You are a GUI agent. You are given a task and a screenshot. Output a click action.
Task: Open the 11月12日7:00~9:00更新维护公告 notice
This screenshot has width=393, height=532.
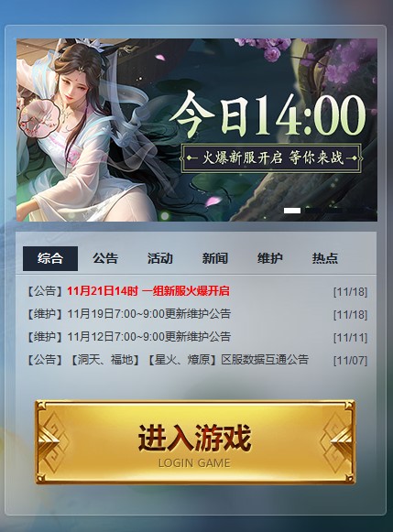click(x=149, y=337)
